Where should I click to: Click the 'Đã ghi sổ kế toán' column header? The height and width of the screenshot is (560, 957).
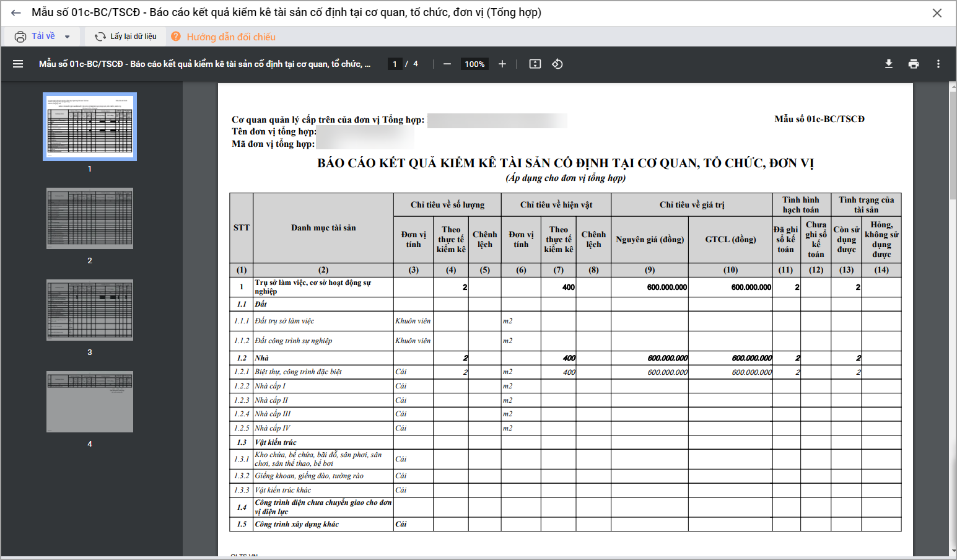786,240
